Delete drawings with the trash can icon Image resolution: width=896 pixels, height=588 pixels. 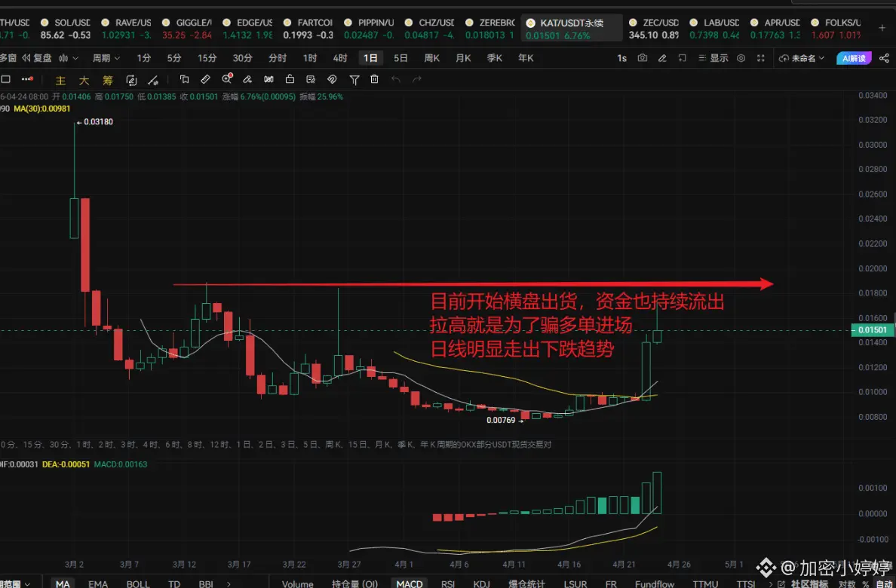374,79
